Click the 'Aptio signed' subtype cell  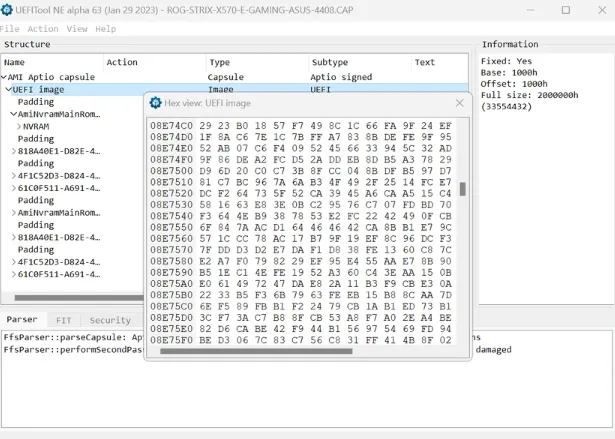click(x=341, y=77)
